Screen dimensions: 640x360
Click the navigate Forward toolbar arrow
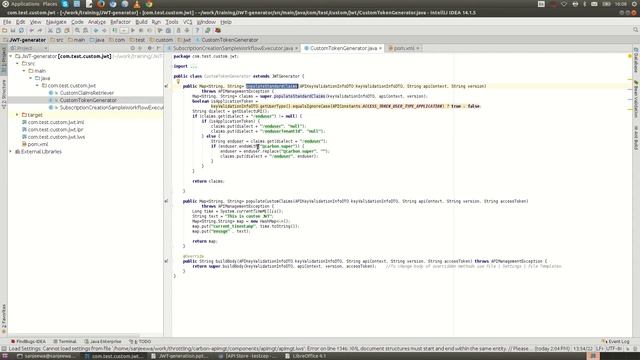click(x=104, y=30)
